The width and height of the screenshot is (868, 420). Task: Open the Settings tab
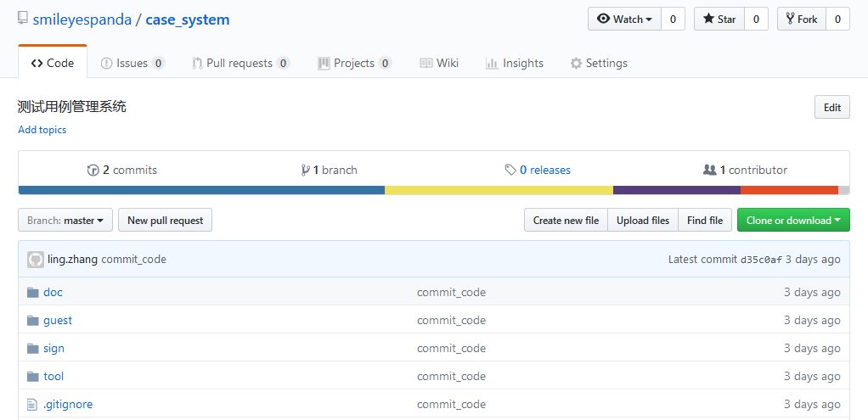click(599, 63)
